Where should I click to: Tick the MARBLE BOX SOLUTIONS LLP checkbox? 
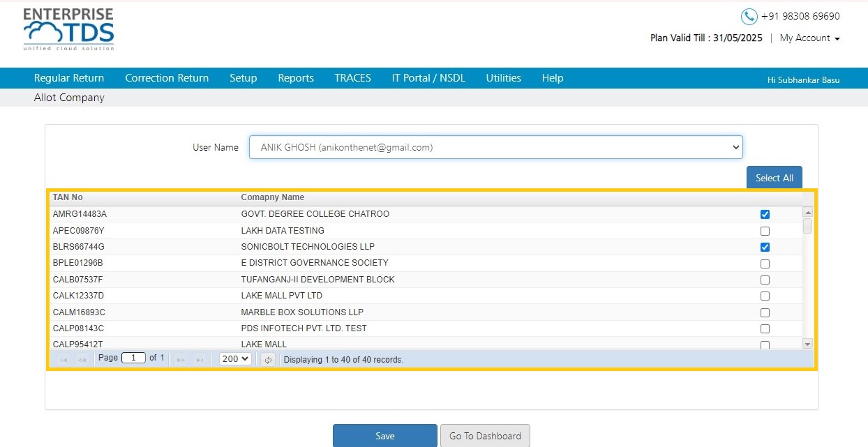765,312
